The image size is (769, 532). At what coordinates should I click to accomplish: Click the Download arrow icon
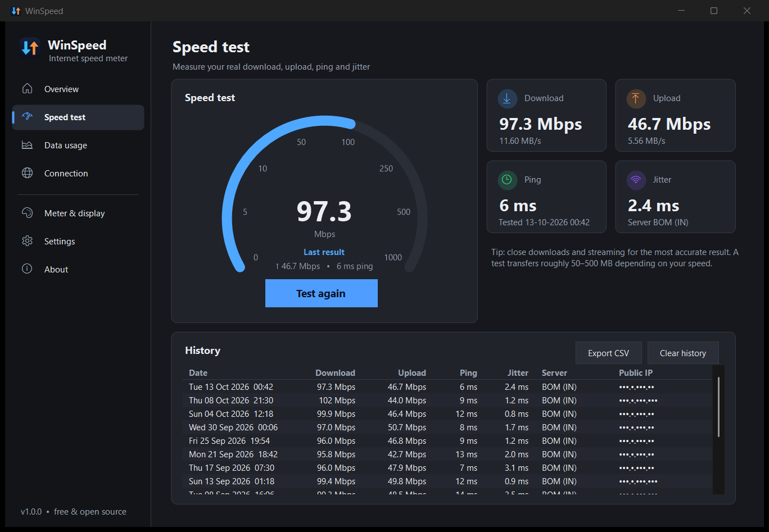(x=508, y=98)
